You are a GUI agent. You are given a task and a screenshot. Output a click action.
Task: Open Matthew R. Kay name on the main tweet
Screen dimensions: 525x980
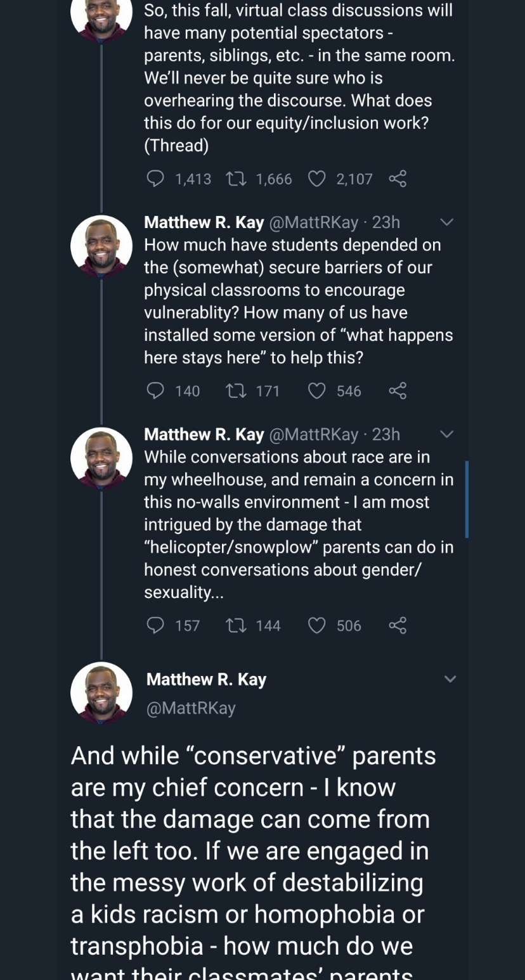(x=206, y=679)
